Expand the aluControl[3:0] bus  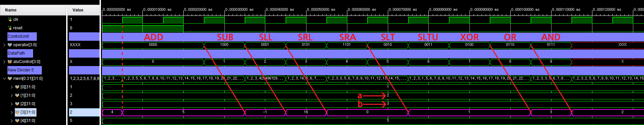coord(4,62)
